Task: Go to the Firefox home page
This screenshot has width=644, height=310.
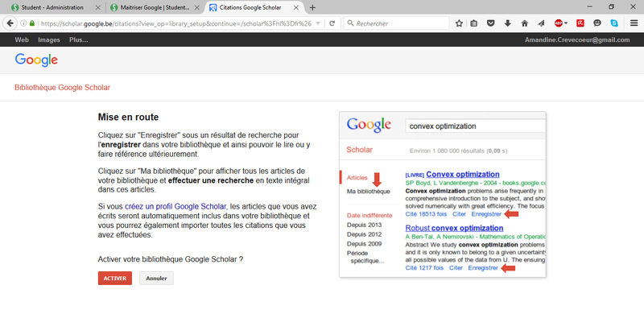Action: pos(525,23)
